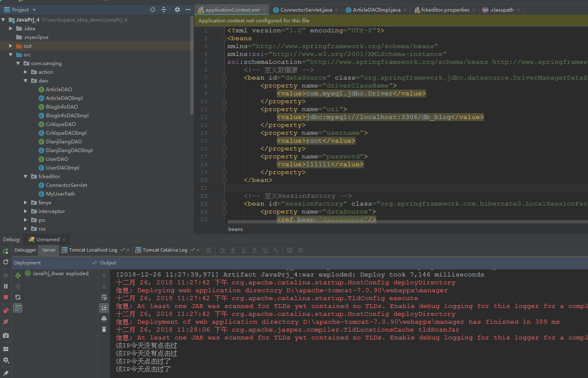
Task: Restore debug layout icon
Action: coord(6,349)
